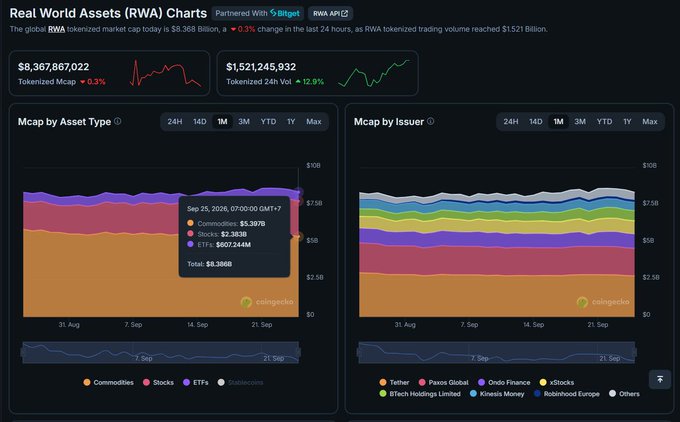
Task: Select 1Y range in Mcap by Issuer
Action: point(627,122)
